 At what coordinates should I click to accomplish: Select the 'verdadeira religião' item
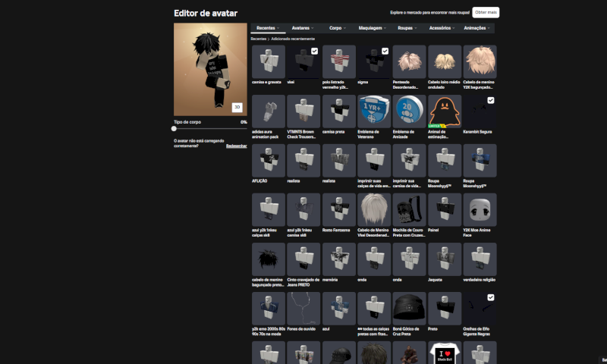pos(480,259)
